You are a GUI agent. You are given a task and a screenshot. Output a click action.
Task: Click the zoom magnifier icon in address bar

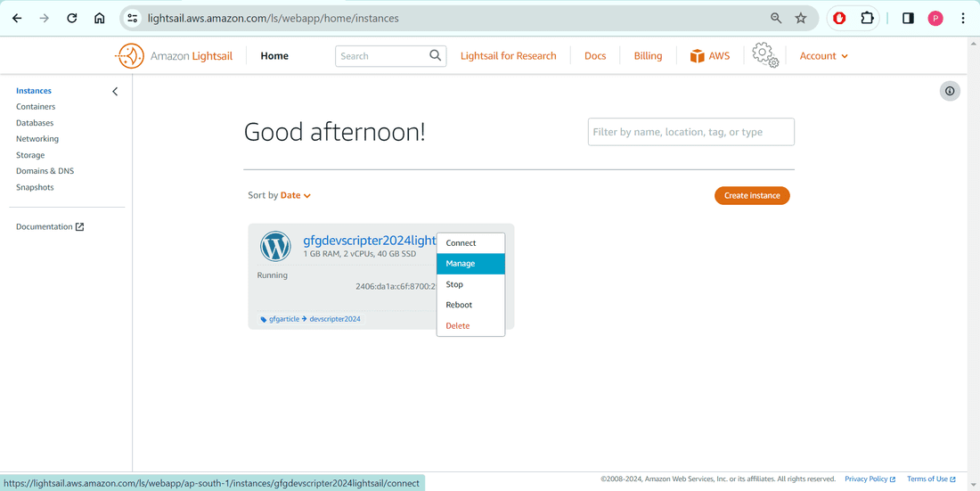(x=776, y=18)
